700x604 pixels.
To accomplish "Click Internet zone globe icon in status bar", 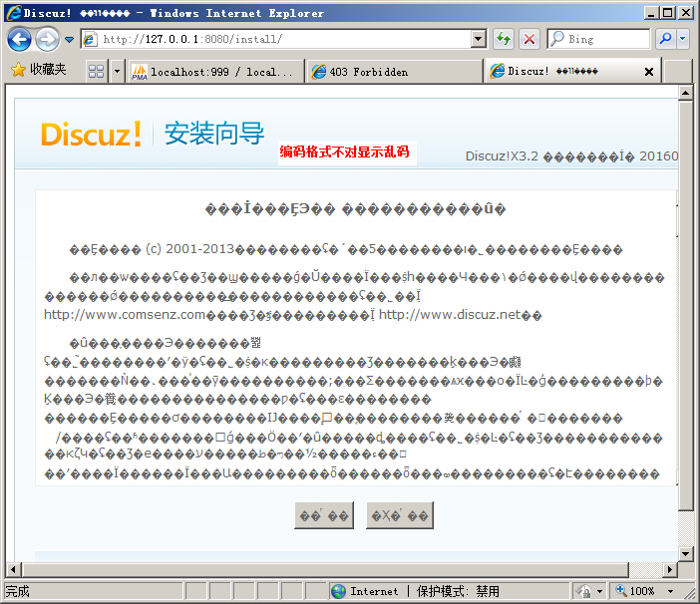I will tap(338, 591).
